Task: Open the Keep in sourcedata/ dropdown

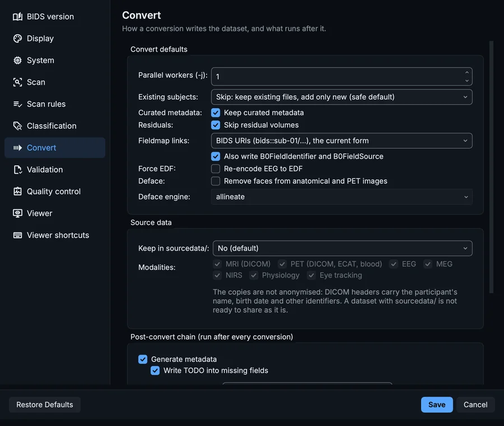Action: (343, 248)
